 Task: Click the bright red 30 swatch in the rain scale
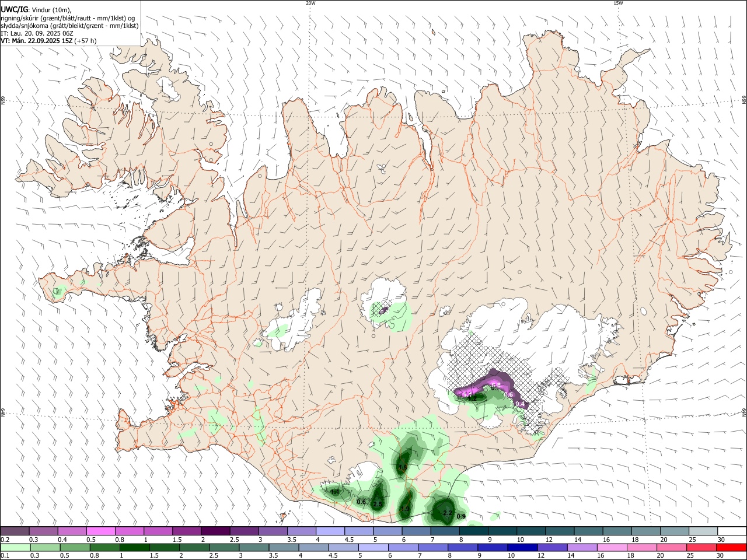click(x=731, y=547)
